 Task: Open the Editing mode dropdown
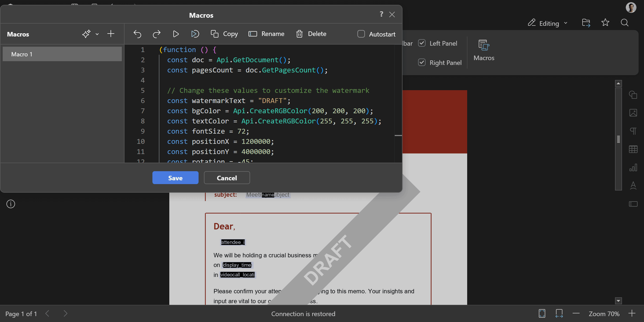coord(548,23)
